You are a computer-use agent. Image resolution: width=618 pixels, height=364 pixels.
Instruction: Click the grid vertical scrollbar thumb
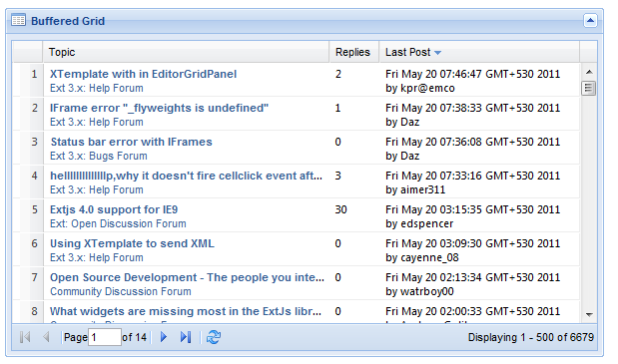(588, 88)
